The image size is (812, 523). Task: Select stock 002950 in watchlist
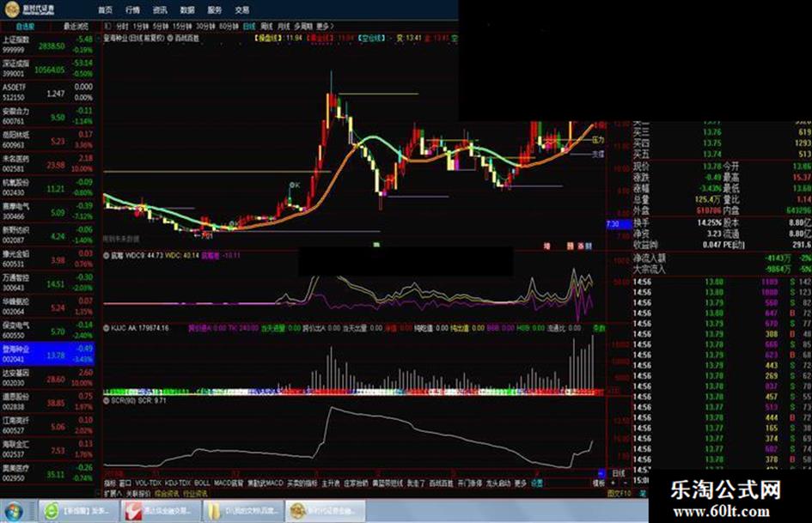point(47,473)
